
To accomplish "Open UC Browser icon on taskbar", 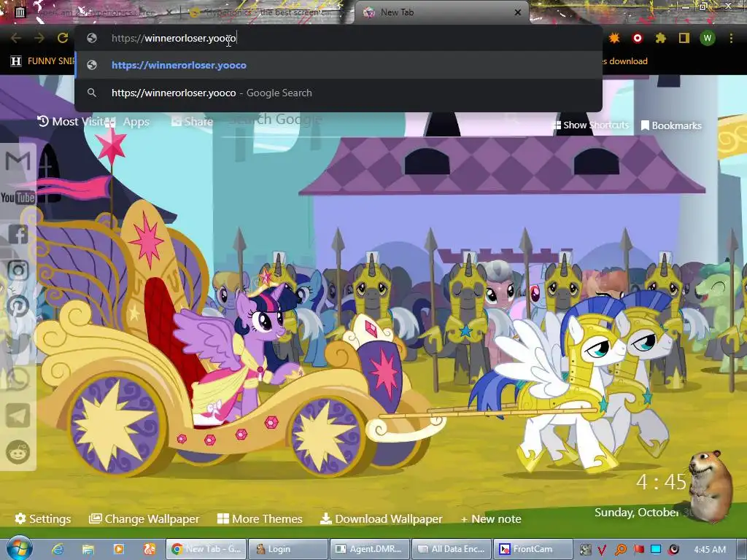I will pos(149,549).
